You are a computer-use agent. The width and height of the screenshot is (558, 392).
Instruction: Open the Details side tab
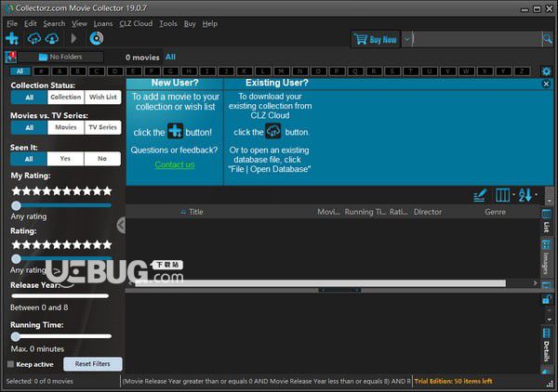click(546, 346)
